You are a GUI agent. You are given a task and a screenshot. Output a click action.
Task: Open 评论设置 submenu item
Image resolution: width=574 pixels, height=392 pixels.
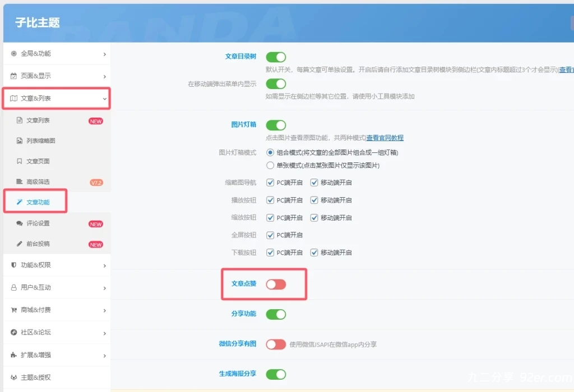tap(57, 223)
